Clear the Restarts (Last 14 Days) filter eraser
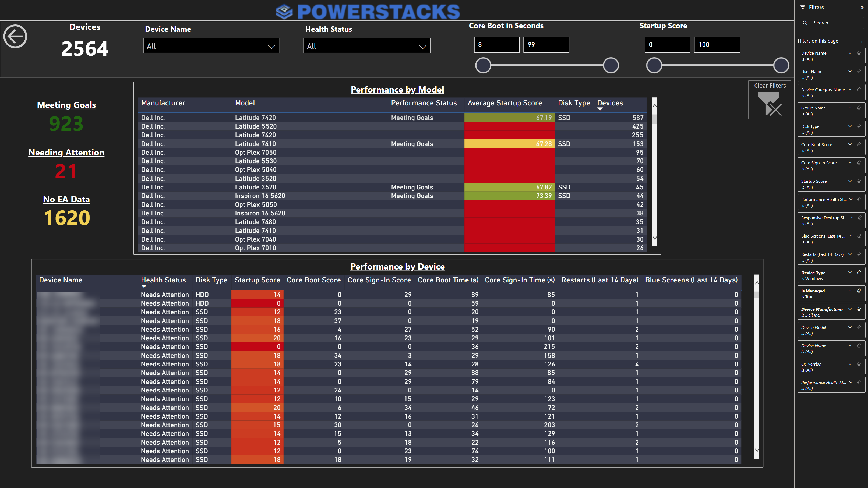 click(x=859, y=254)
